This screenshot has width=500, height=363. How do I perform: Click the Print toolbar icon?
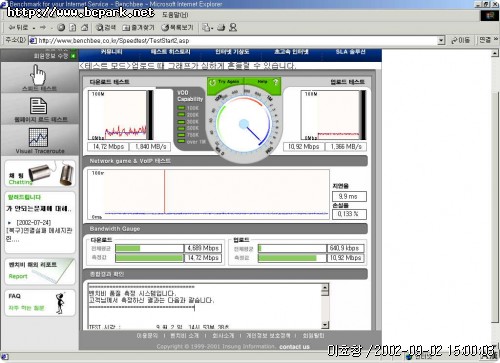click(x=221, y=28)
